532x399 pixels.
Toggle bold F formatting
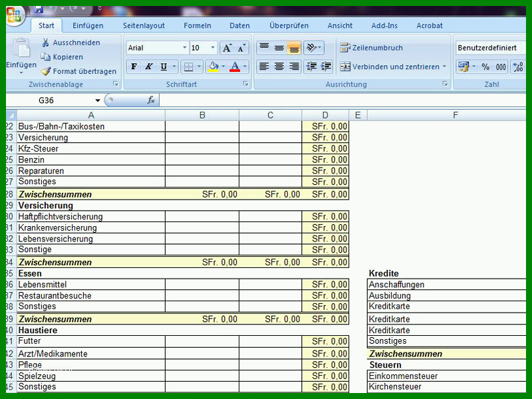134,66
